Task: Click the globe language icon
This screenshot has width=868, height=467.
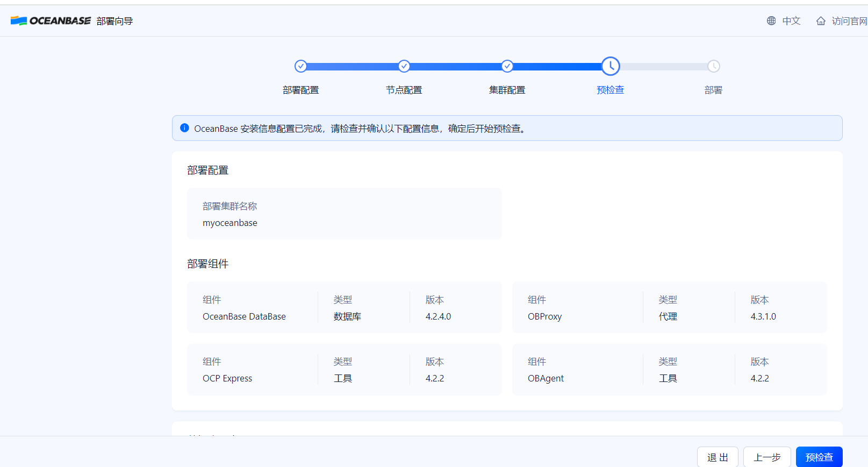Action: click(771, 21)
